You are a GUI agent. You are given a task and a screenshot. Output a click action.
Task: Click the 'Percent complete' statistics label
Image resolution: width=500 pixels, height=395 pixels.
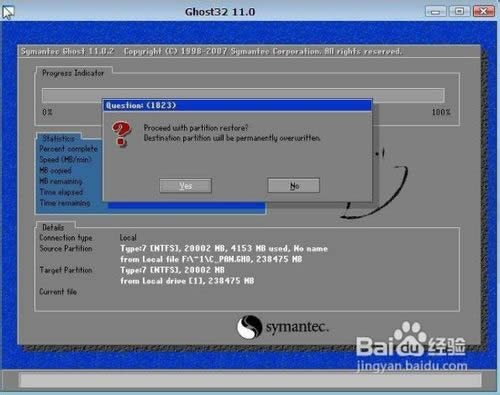(x=68, y=149)
